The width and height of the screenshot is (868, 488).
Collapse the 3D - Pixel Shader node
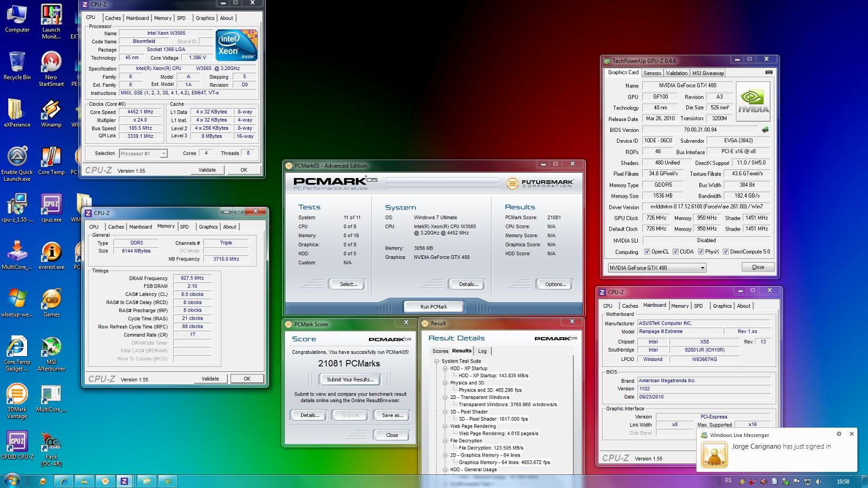(445, 411)
